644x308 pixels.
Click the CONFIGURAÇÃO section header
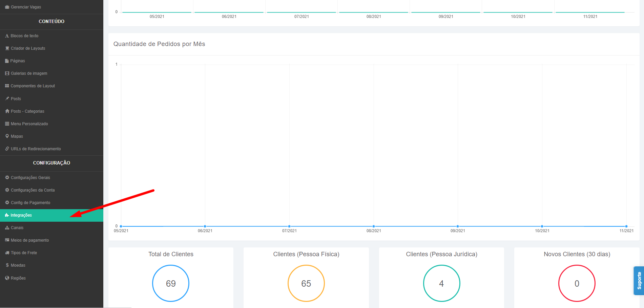51,163
